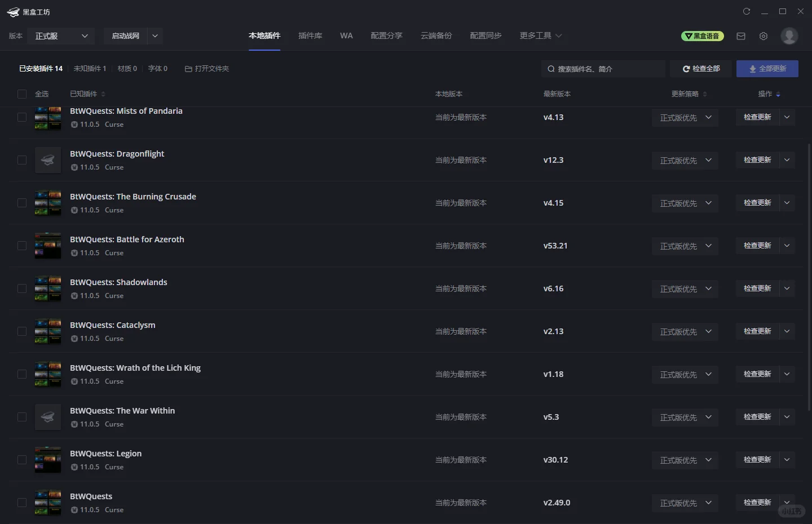Click the search addon name input field
Image resolution: width=812 pixels, height=524 pixels.
(603, 69)
